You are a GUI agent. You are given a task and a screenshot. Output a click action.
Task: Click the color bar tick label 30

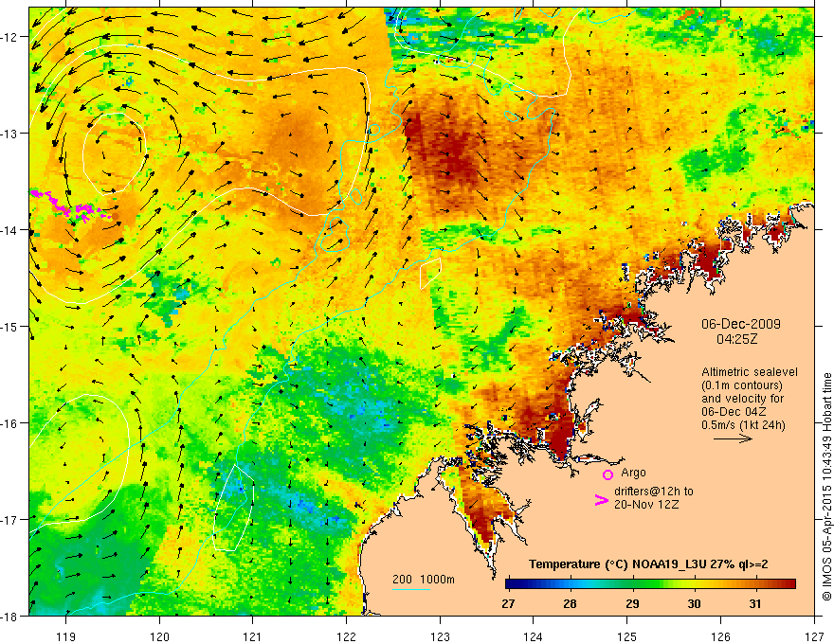click(x=694, y=603)
